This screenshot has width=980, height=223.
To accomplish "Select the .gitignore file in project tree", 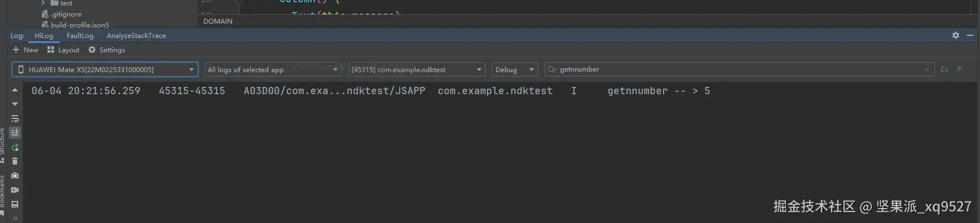I will [66, 14].
